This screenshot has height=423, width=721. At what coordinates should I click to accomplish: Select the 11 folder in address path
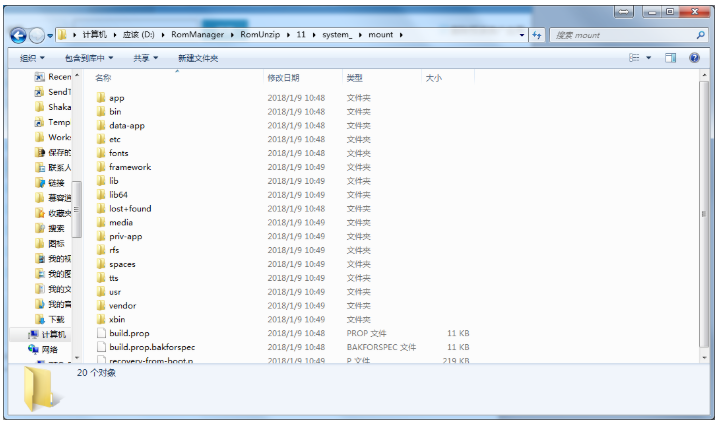pyautogui.click(x=301, y=34)
